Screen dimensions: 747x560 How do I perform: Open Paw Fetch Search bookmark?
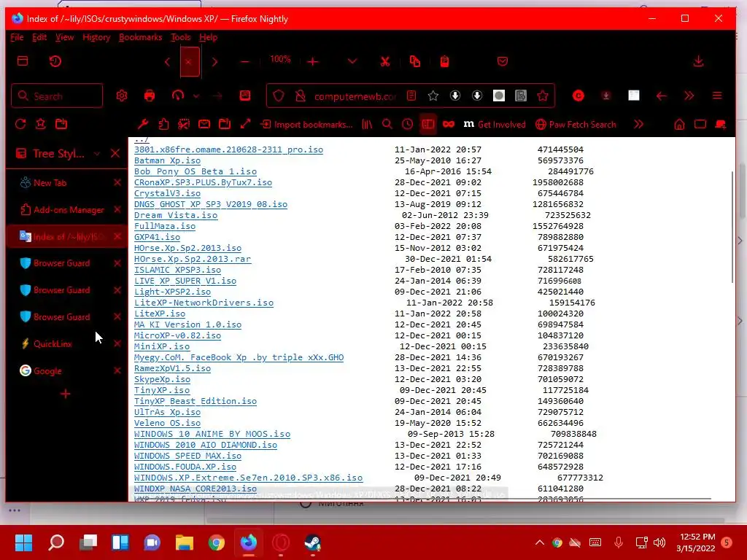click(x=576, y=124)
